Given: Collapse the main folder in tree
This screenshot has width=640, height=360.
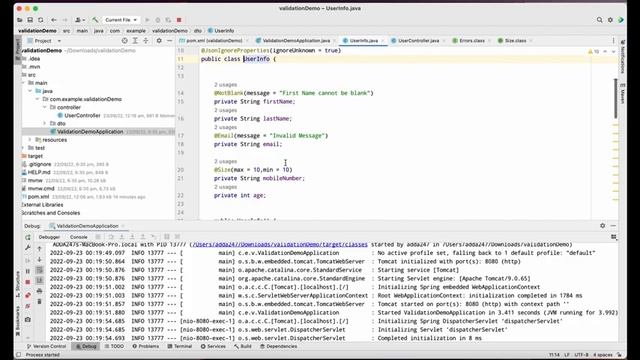Looking at the screenshot, I should (x=23, y=83).
